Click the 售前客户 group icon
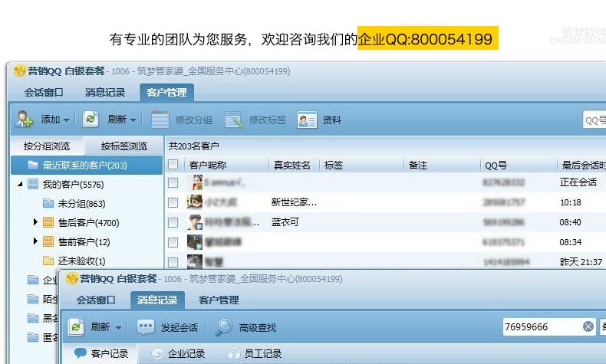This screenshot has height=364, width=606. pos(48,241)
